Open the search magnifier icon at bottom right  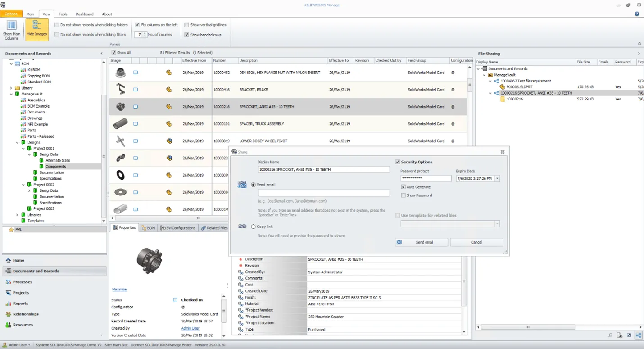610,335
